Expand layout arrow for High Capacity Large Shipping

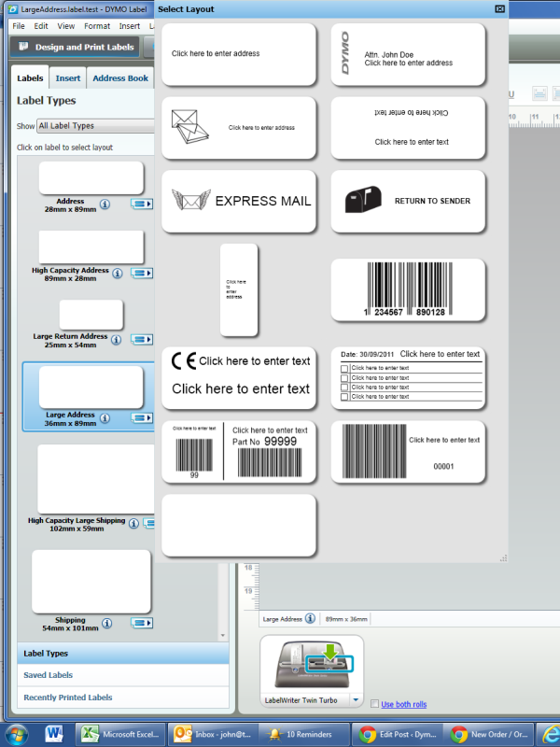pyautogui.click(x=148, y=523)
